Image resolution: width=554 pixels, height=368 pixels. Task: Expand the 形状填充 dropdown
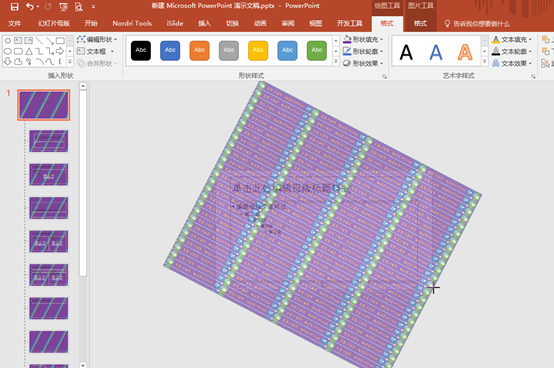click(363, 40)
